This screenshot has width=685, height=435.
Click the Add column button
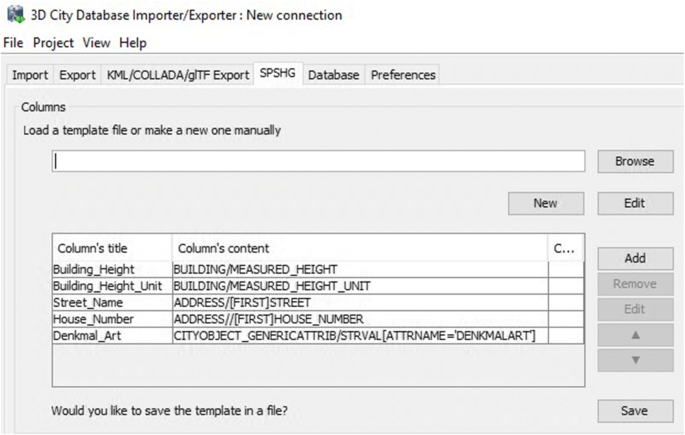[x=635, y=258]
